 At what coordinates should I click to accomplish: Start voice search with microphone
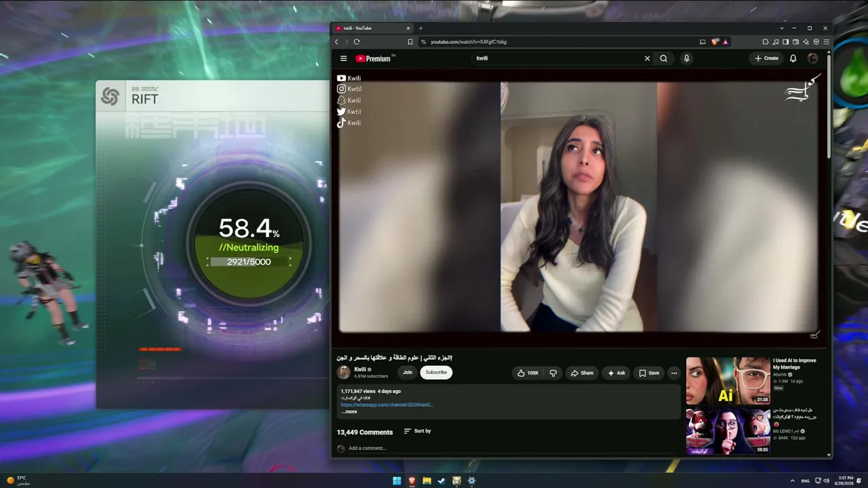click(x=686, y=58)
